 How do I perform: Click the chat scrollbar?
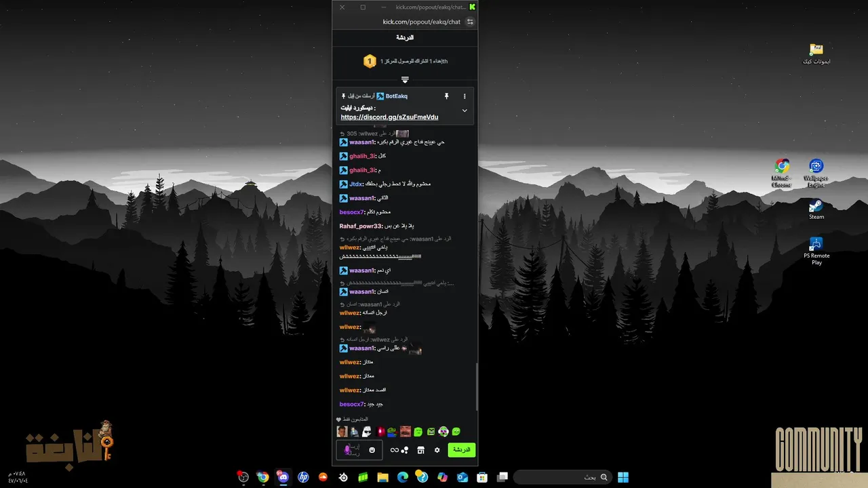[476, 386]
